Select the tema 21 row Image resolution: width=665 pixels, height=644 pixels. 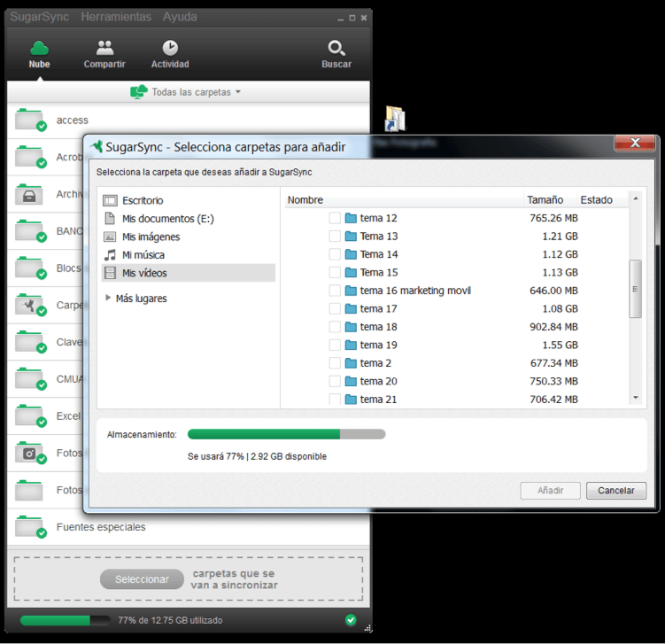pos(456,400)
